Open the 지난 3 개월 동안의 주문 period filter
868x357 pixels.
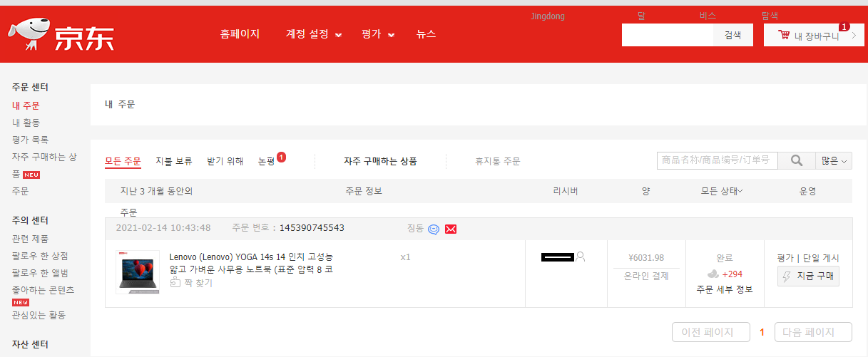pyautogui.click(x=156, y=191)
